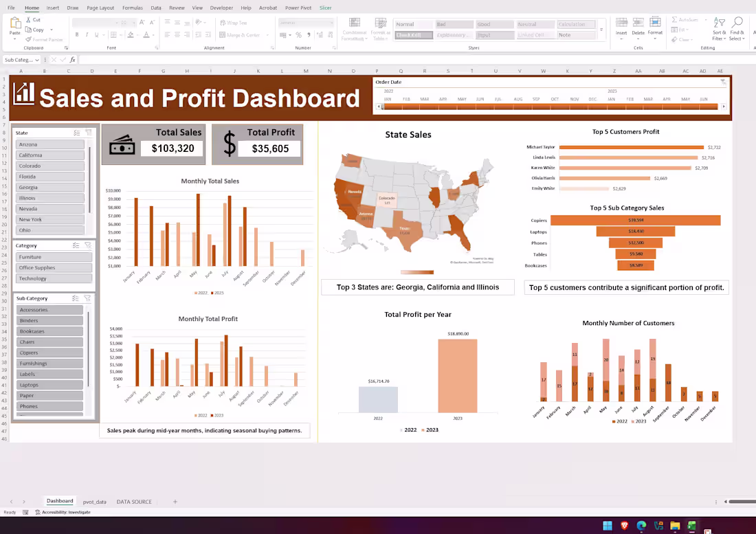Open the Name Box dropdown
Viewport: 756px width, 534px height.
(x=36, y=60)
